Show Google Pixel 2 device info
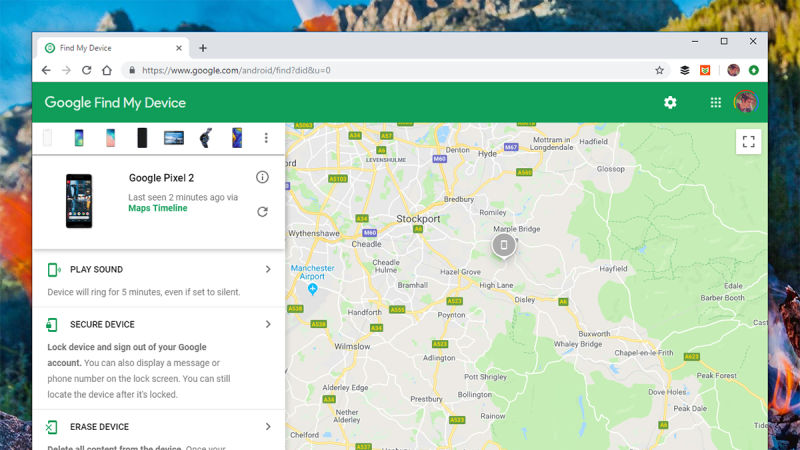 coord(262,177)
